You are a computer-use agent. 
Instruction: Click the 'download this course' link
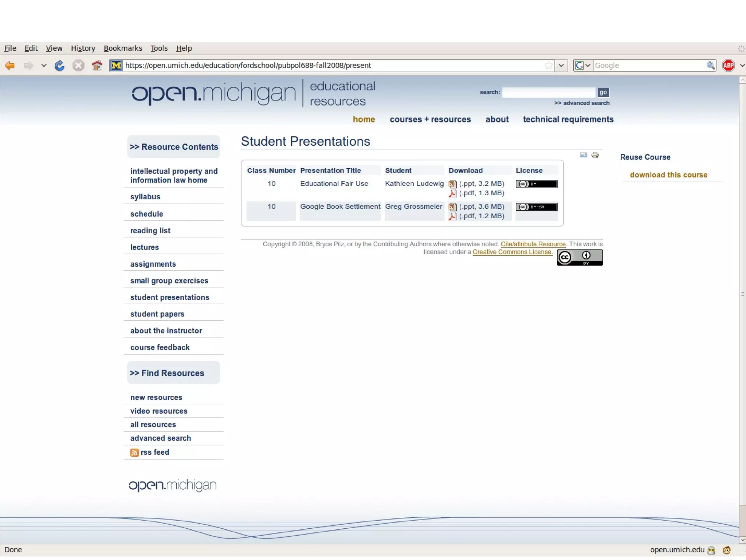click(668, 175)
